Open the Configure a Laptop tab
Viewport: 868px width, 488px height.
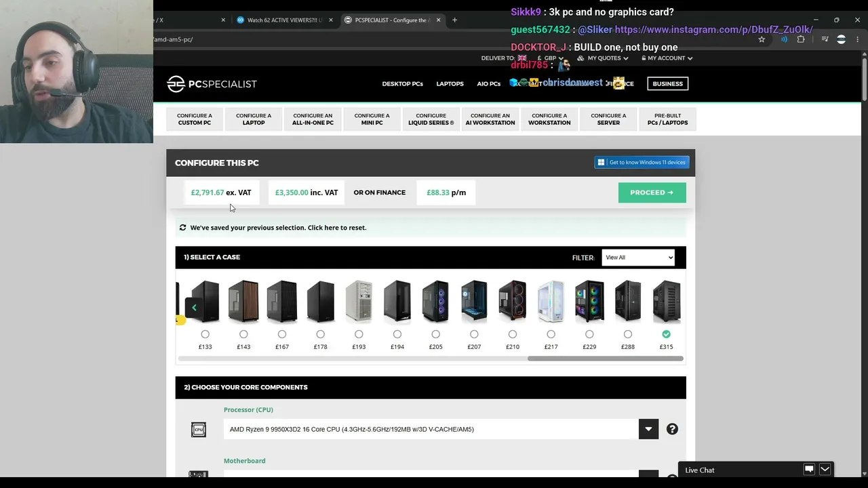point(254,119)
